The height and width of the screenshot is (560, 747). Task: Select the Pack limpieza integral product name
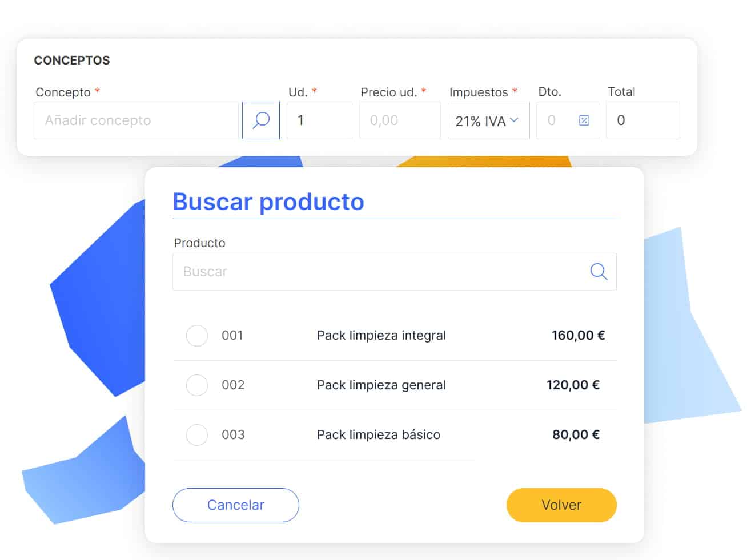381,336
